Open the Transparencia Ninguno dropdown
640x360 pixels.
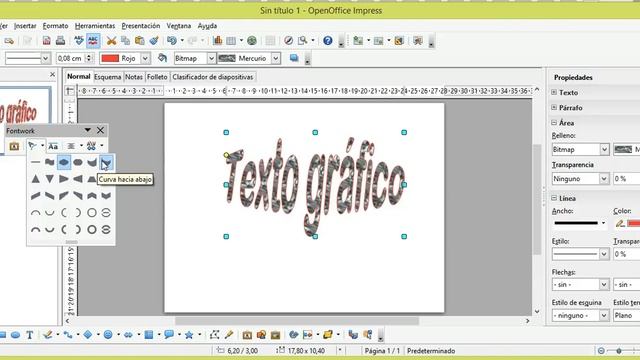580,179
